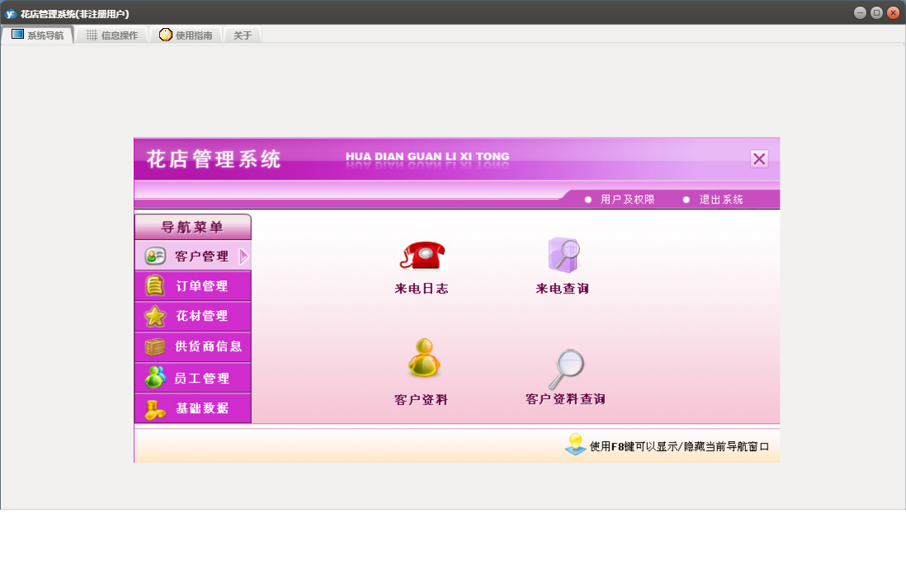Click the 导航菜单 header

pyautogui.click(x=192, y=227)
